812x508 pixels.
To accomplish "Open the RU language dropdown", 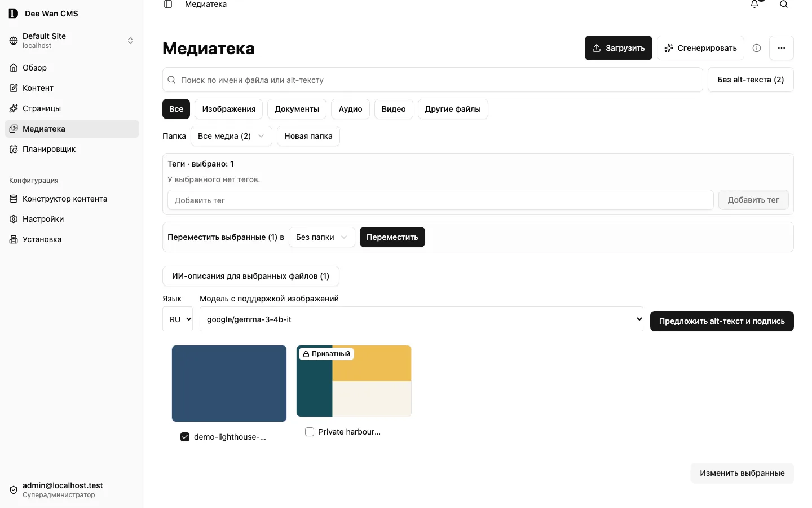I will point(178,319).
